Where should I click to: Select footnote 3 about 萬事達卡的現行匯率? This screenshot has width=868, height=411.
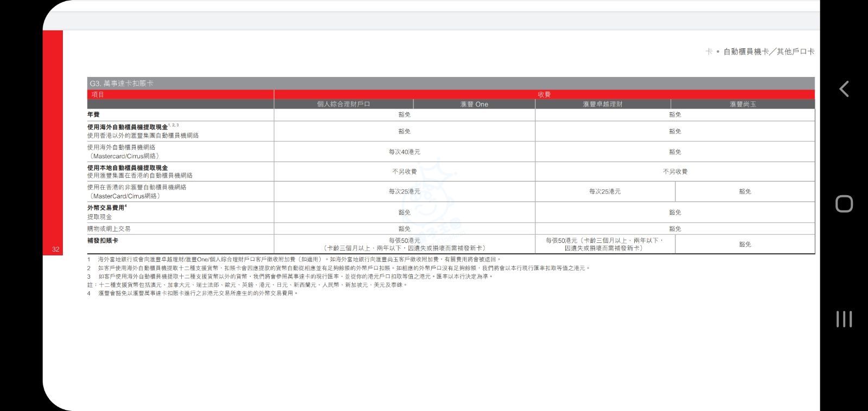290,277
